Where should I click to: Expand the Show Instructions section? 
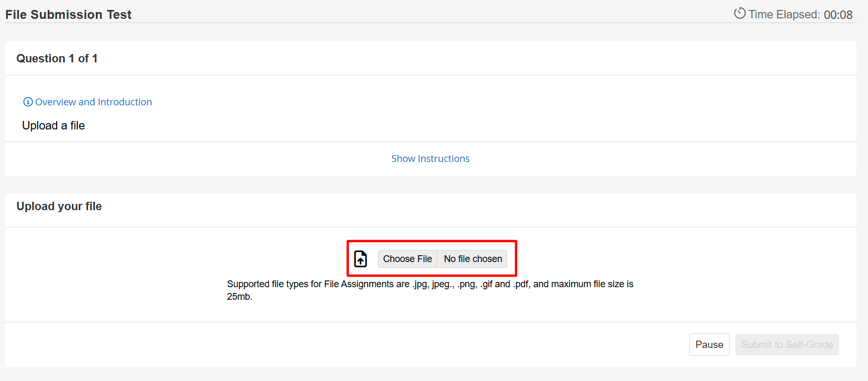click(430, 159)
